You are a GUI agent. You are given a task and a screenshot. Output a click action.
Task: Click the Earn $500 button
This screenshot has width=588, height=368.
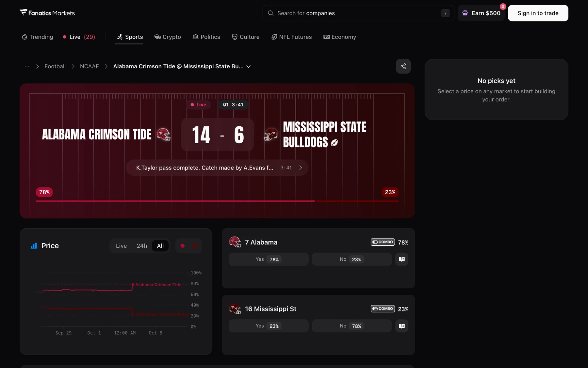coord(481,13)
